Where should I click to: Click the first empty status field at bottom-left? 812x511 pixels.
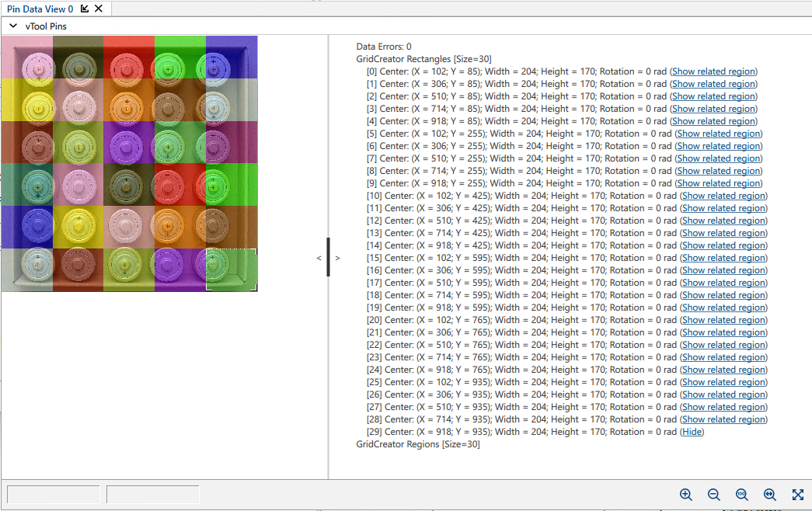[53, 495]
